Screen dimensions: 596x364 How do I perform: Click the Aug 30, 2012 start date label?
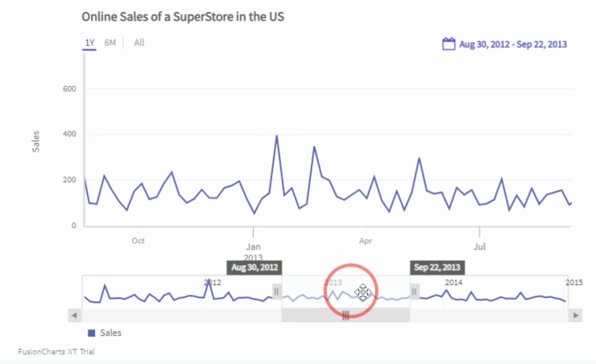pos(255,267)
